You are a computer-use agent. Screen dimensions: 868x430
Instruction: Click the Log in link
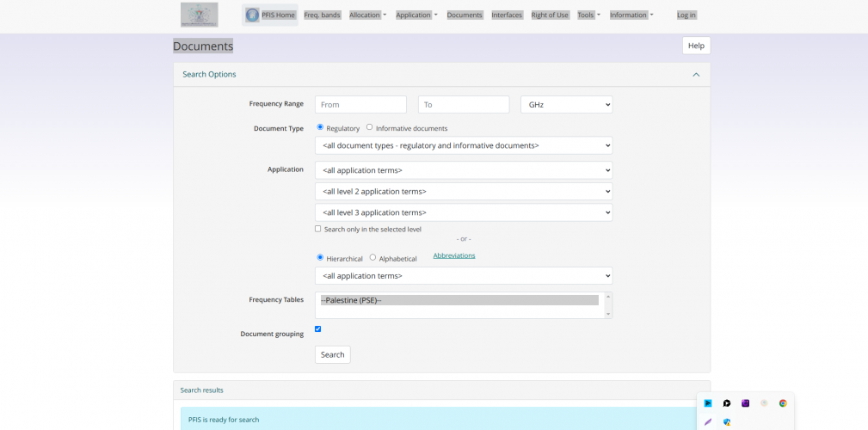(686, 15)
